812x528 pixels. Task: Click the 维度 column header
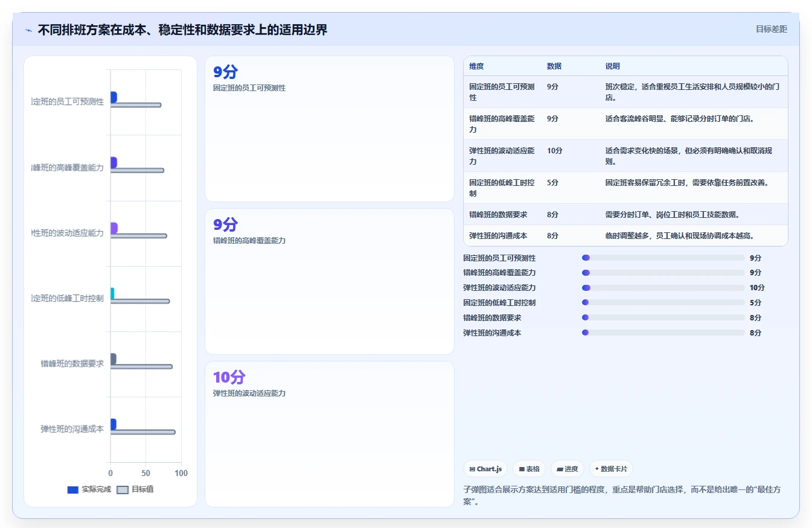pyautogui.click(x=476, y=66)
